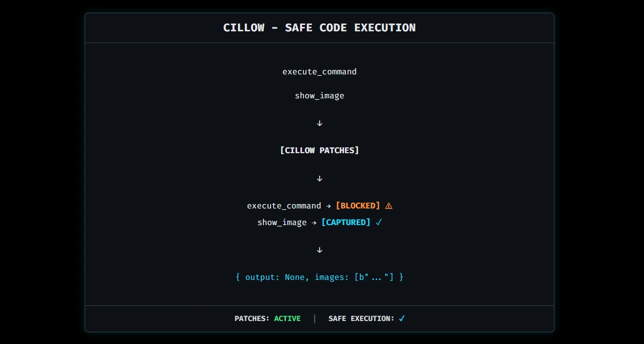Click the down arrow below [CILLOW PATCHES]
This screenshot has height=344, width=644.
pos(320,179)
